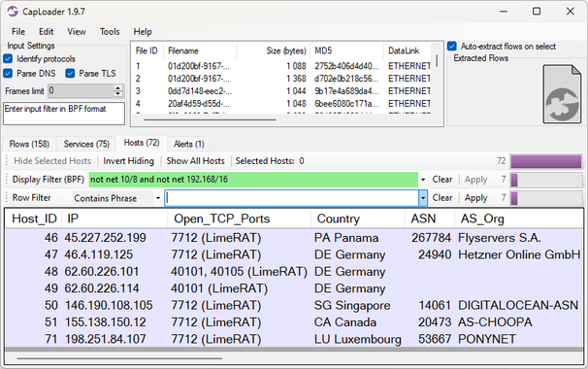Apply the Display Filter (BPF)
Screen dimensions: 588x369
(475, 180)
